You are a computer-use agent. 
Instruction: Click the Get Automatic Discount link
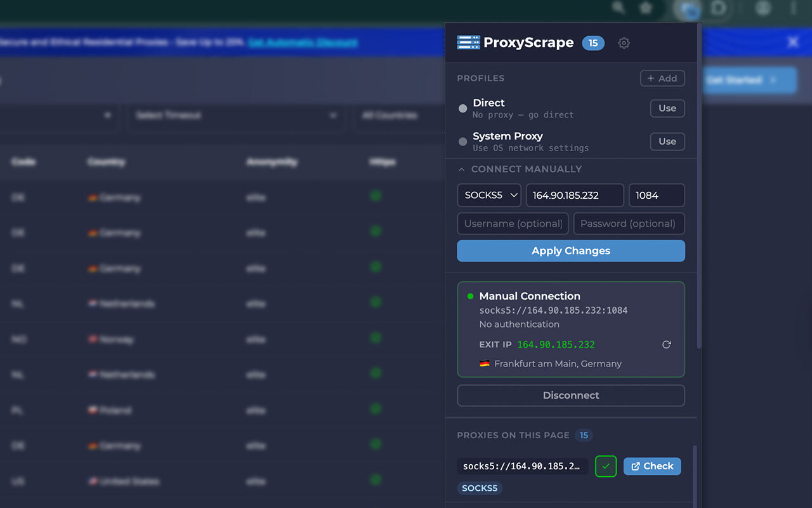click(x=303, y=43)
